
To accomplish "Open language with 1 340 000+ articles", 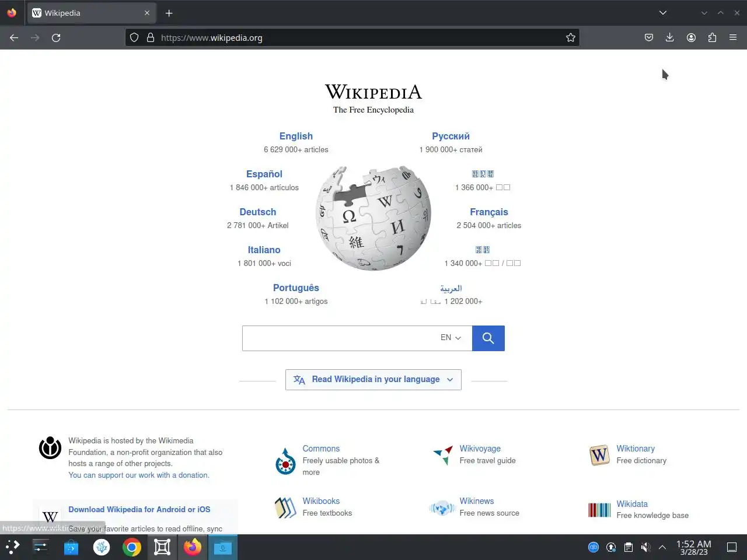I will point(483,250).
